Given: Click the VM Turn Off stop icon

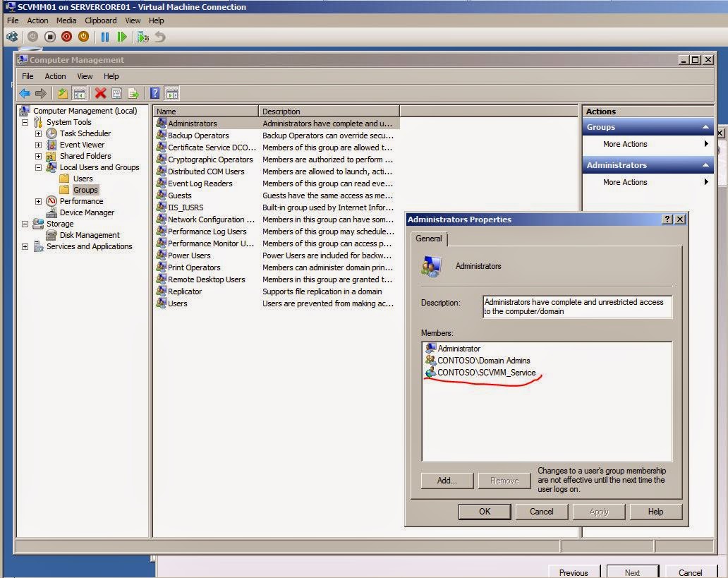Looking at the screenshot, I should [49, 37].
